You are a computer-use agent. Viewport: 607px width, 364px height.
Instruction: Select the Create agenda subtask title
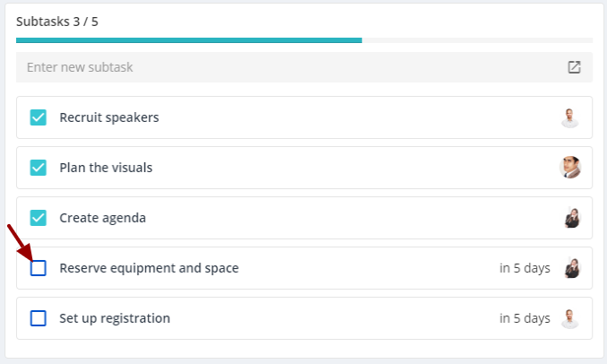point(102,218)
